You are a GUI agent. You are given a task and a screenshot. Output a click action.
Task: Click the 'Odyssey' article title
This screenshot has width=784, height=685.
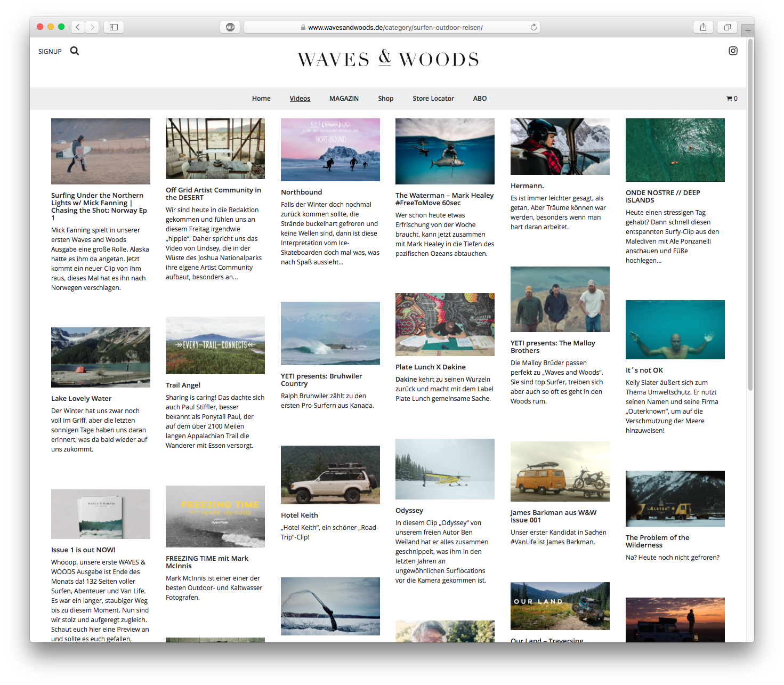409,510
